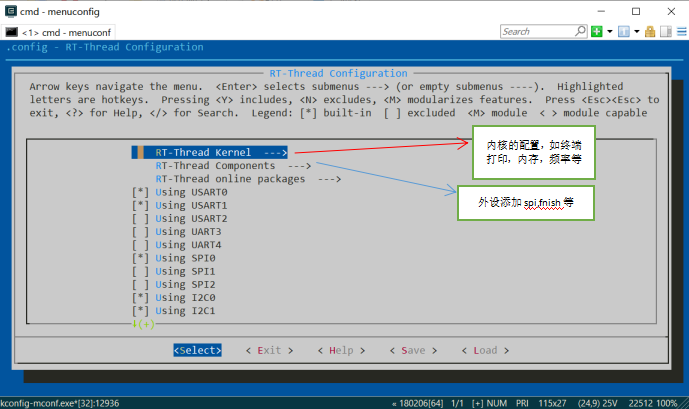Screen dimensions: 689x409
Task: Open RT-Thread Components submenu
Action: coord(233,166)
